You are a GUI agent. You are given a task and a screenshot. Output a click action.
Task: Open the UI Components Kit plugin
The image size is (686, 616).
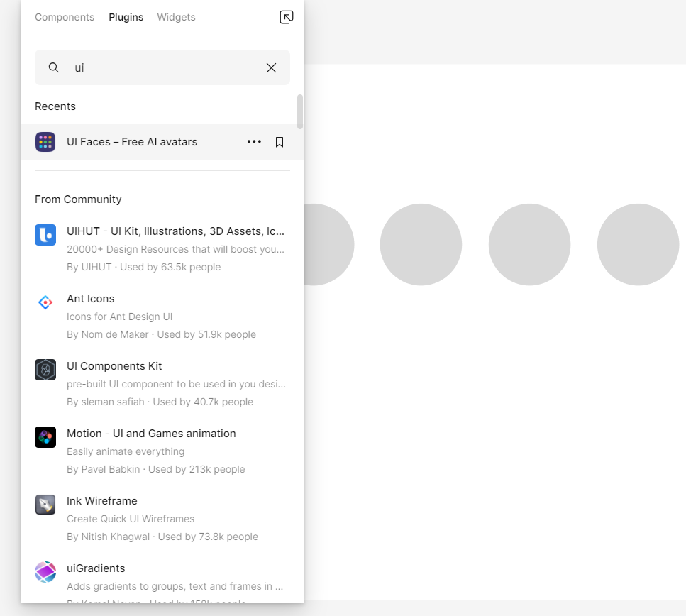(x=162, y=383)
